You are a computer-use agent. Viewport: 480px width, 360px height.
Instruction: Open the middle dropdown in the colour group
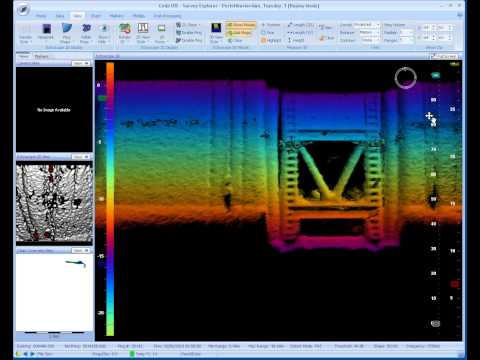point(369,33)
